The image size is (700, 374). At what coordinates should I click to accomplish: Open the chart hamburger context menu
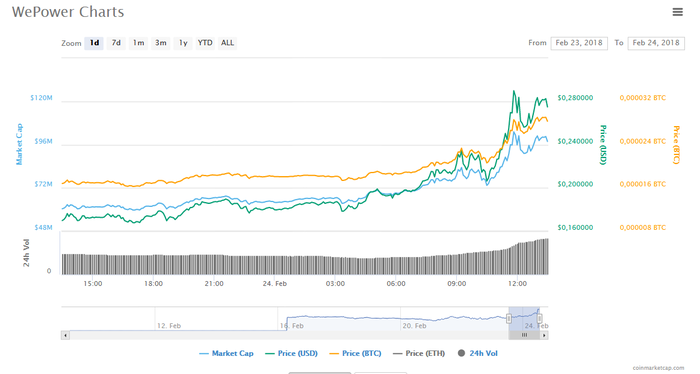677,12
